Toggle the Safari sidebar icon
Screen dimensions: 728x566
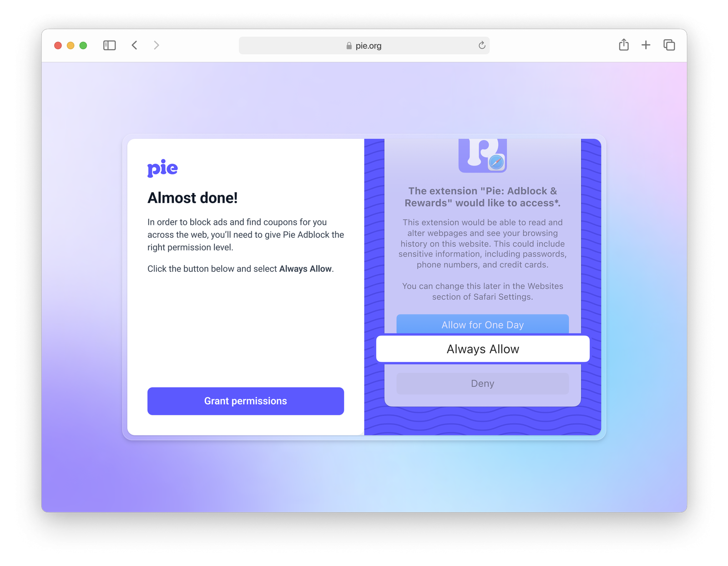[109, 45]
